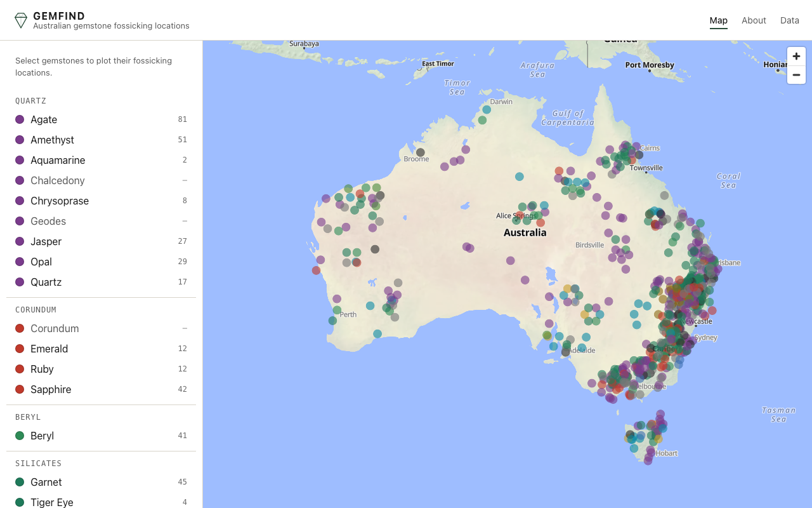Select the Sapphire row
Image resolution: width=812 pixels, height=508 pixels.
pos(101,389)
